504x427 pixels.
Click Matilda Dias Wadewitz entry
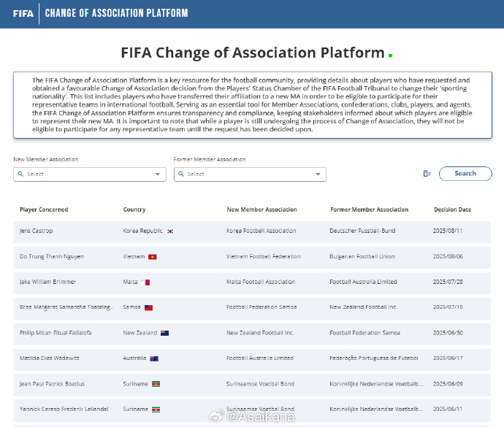coord(50,358)
